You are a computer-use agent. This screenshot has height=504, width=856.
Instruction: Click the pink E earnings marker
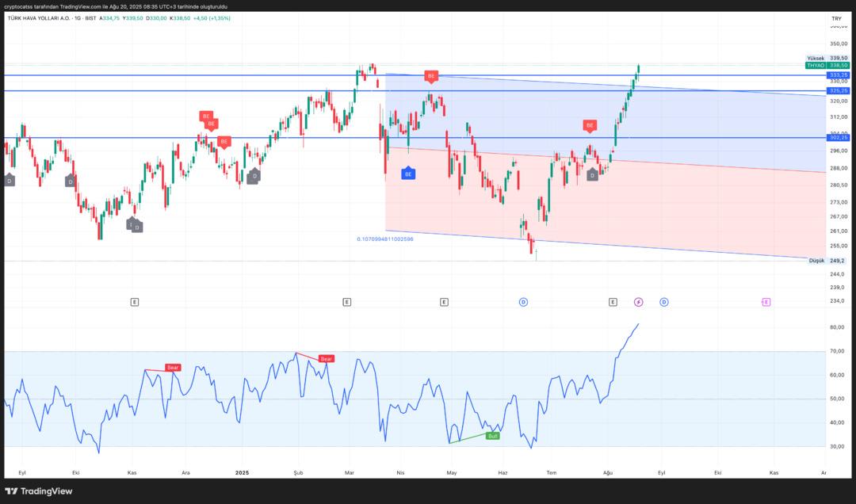766,302
